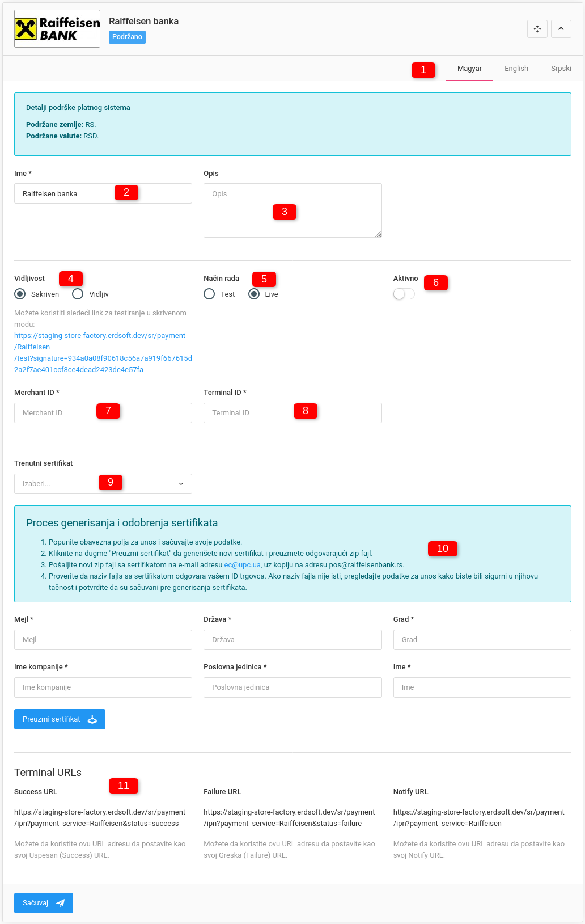The image size is (585, 924).
Task: Click the 'Podržane valute: RSD.' text
Action: point(62,136)
